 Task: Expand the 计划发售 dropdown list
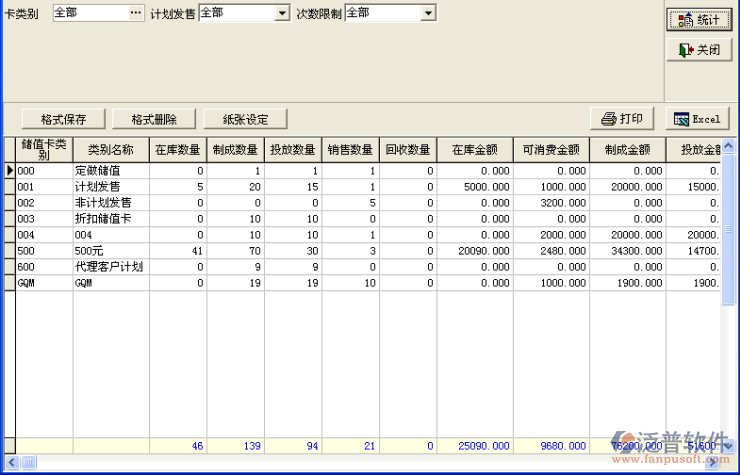click(x=282, y=13)
